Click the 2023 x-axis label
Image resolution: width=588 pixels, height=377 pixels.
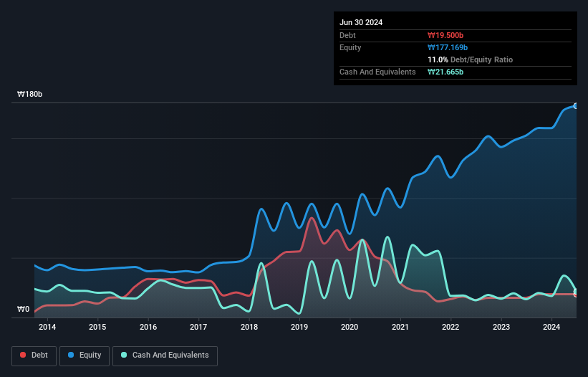501,327
